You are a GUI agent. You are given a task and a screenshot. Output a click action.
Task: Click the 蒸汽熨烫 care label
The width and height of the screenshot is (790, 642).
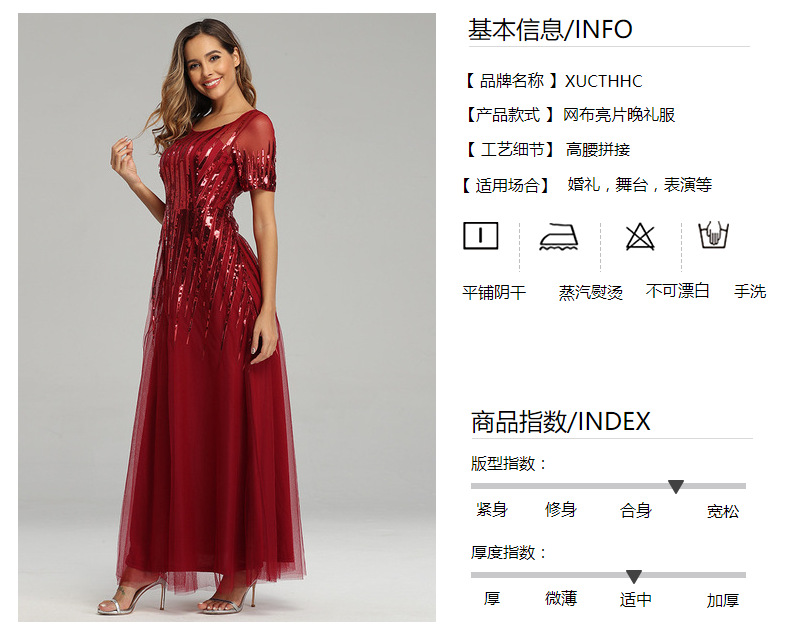pyautogui.click(x=590, y=292)
